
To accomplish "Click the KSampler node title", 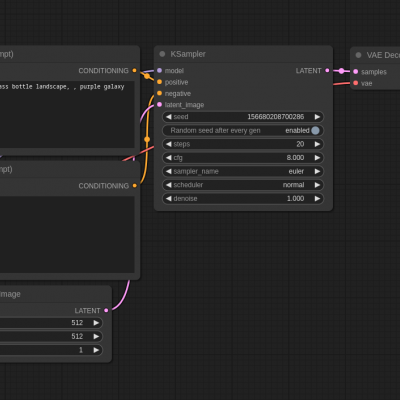I will click(x=188, y=54).
